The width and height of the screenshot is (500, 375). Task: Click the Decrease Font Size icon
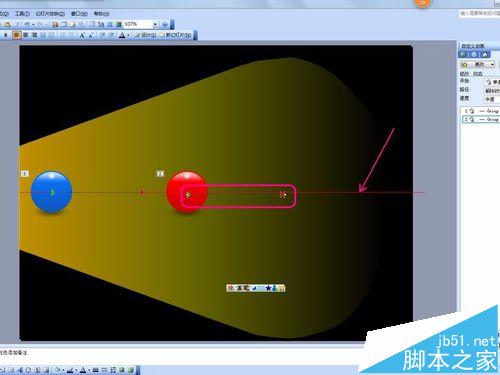pos(91,35)
